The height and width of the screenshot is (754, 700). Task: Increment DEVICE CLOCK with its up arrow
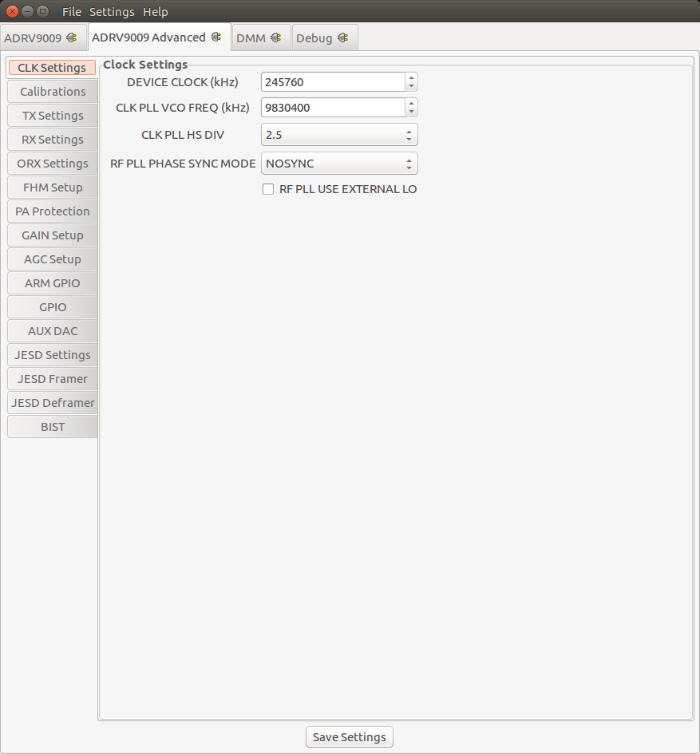click(x=410, y=77)
